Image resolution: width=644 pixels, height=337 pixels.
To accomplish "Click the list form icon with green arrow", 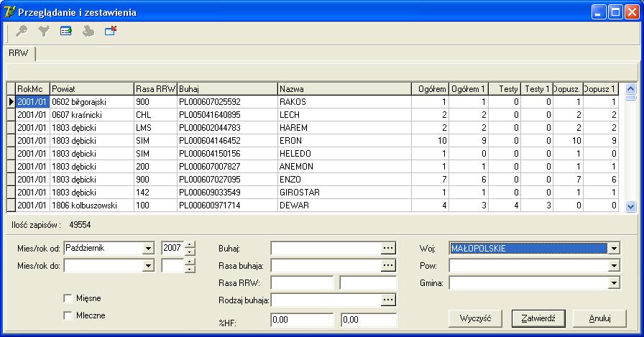I will pos(65,31).
